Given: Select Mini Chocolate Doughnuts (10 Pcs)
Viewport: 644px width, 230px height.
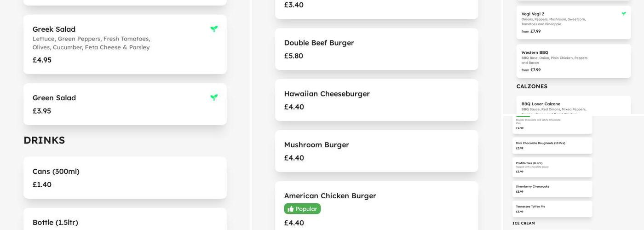Looking at the screenshot, I should [552, 145].
